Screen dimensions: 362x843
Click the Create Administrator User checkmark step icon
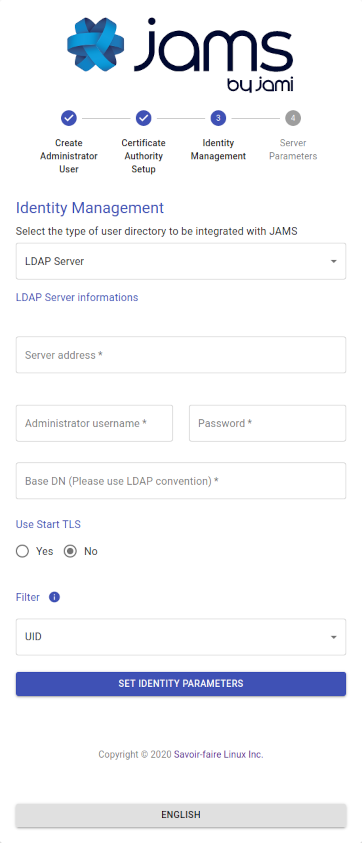point(69,118)
